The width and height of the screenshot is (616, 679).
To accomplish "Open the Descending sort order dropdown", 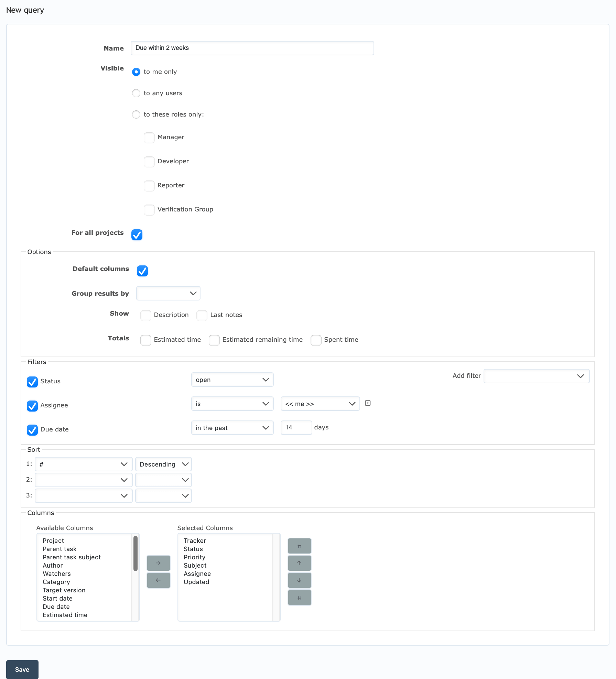I will coord(163,464).
